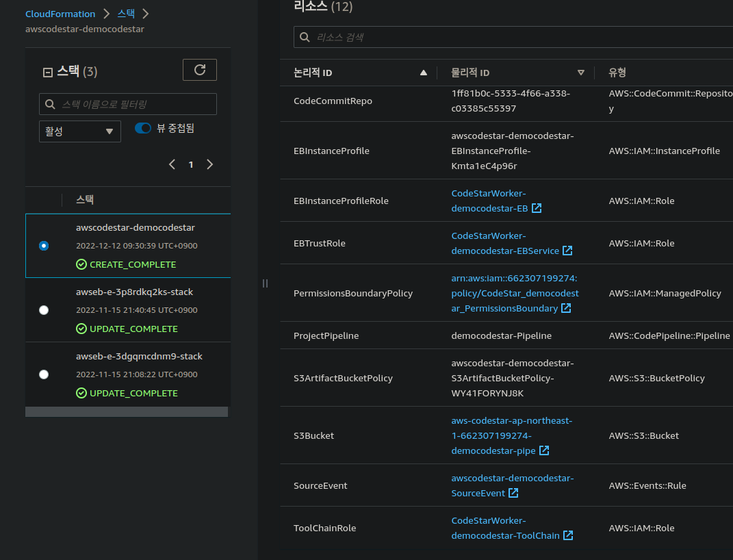Click AWS::IAM::InstanceProfile type cell
Screen dimensions: 733x560
(664, 151)
